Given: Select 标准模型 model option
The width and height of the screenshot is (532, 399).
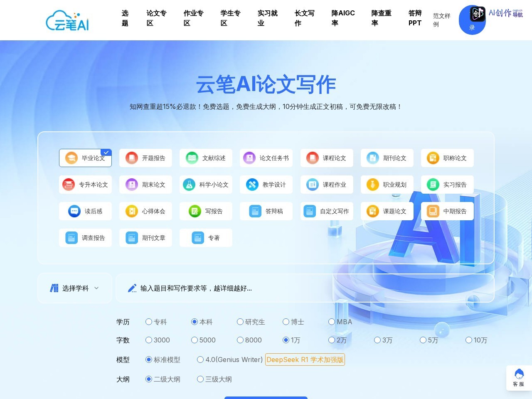Looking at the screenshot, I should (149, 360).
